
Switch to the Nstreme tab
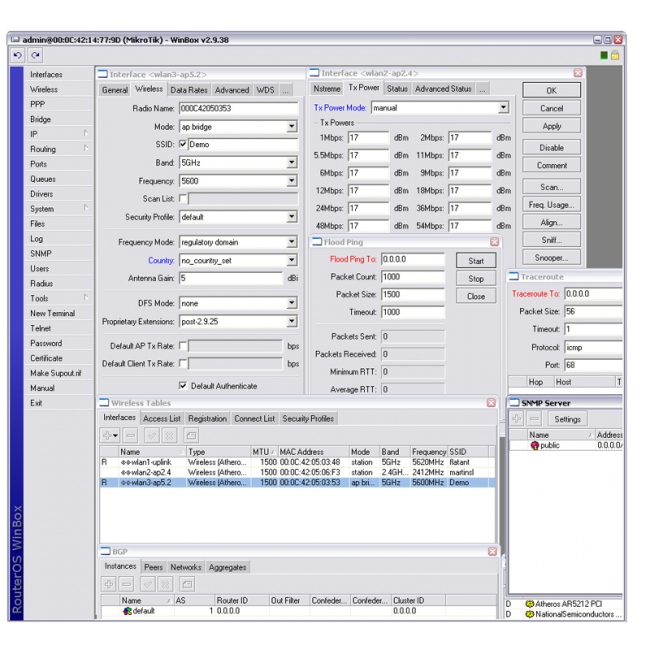point(327,89)
